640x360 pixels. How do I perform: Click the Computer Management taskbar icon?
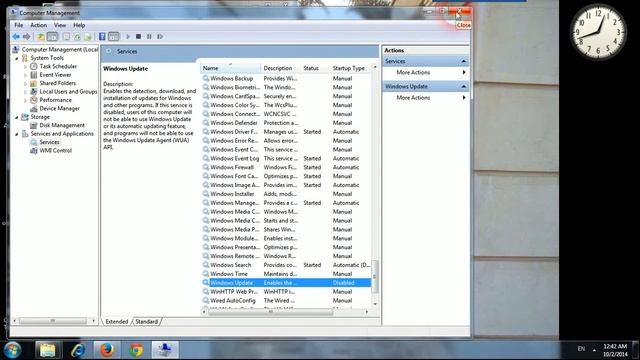pos(165,350)
